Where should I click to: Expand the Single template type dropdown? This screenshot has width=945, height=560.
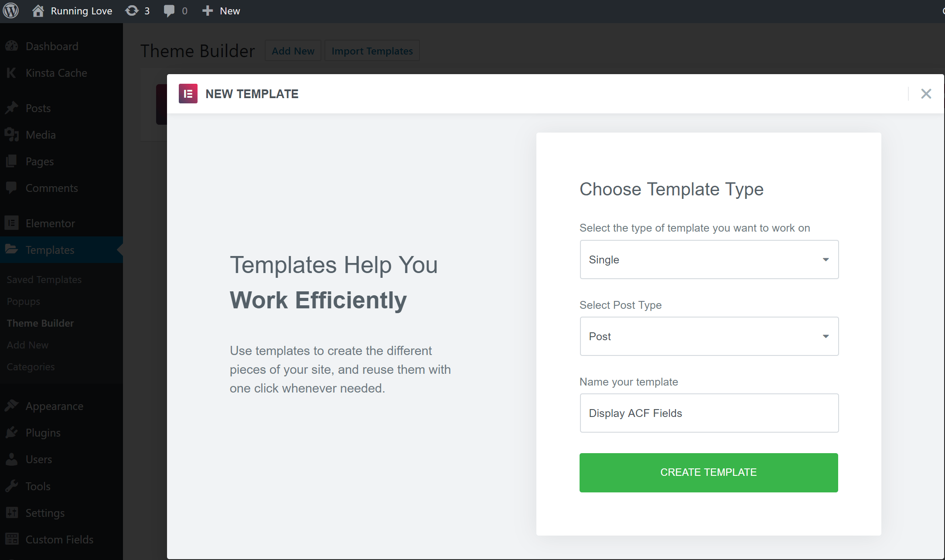708,260
